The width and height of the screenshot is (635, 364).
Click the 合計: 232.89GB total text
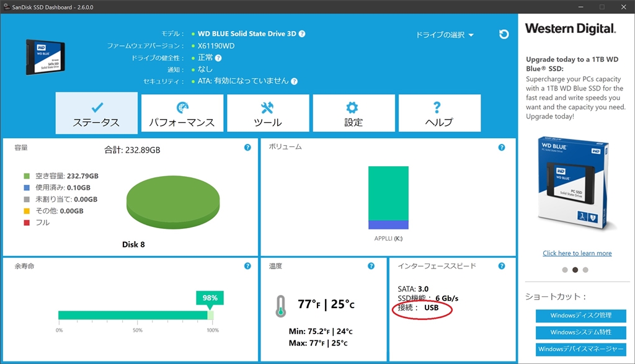(132, 150)
